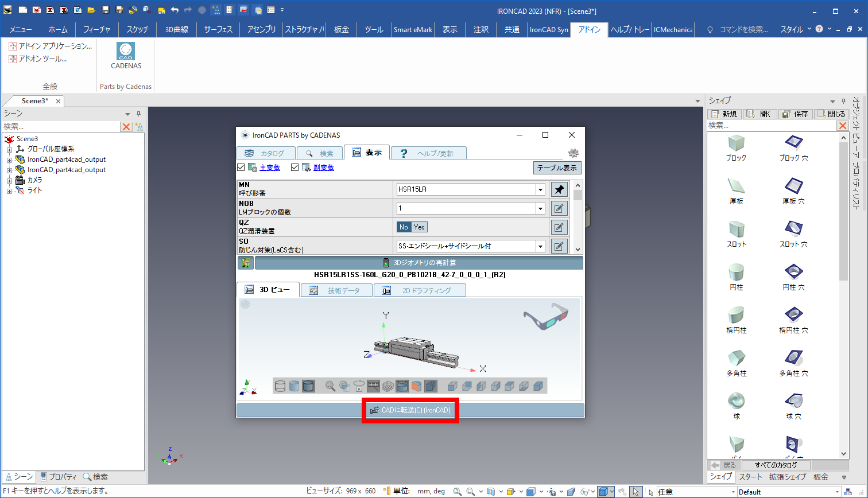Set QZ lubrication option to No
The width and height of the screenshot is (868, 498).
point(404,227)
